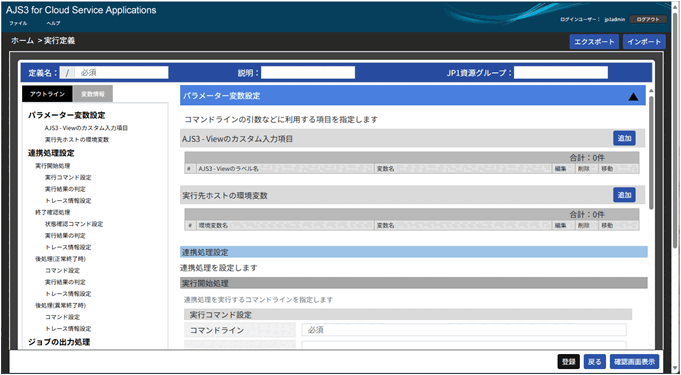The width and height of the screenshot is (681, 375).
Task: Select ジョブの出力処理 in the outline
Action: 59,342
